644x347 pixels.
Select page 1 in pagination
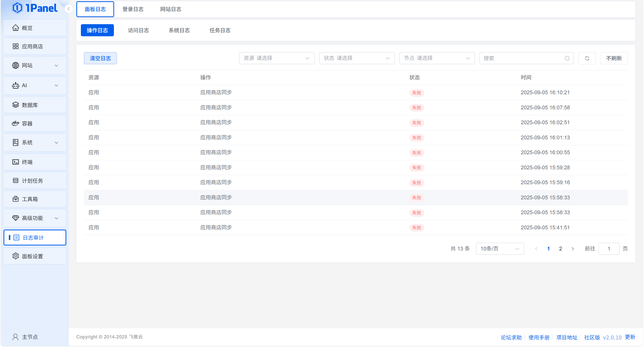549,249
